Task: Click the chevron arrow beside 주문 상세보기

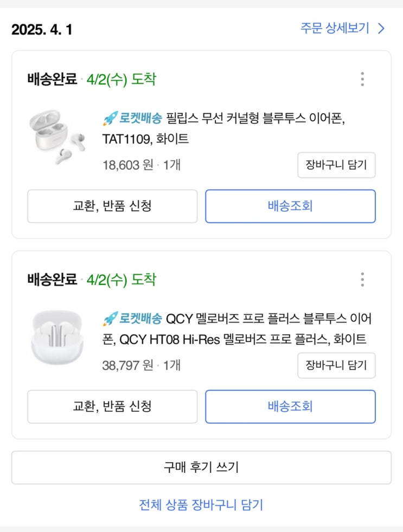Action: [381, 29]
